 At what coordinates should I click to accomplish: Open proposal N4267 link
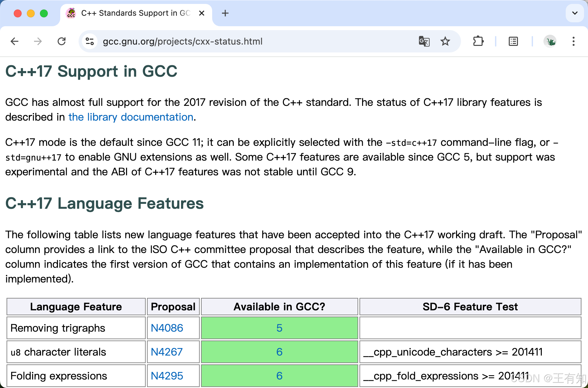(167, 352)
